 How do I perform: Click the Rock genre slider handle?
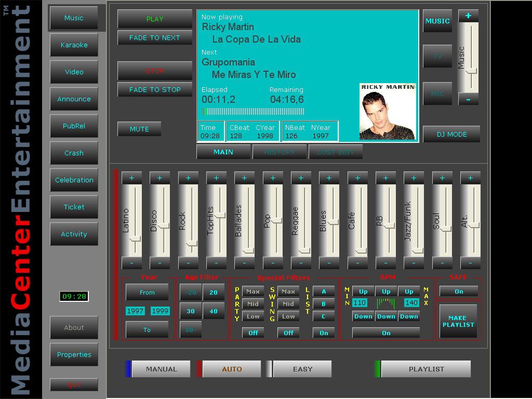coord(191,243)
